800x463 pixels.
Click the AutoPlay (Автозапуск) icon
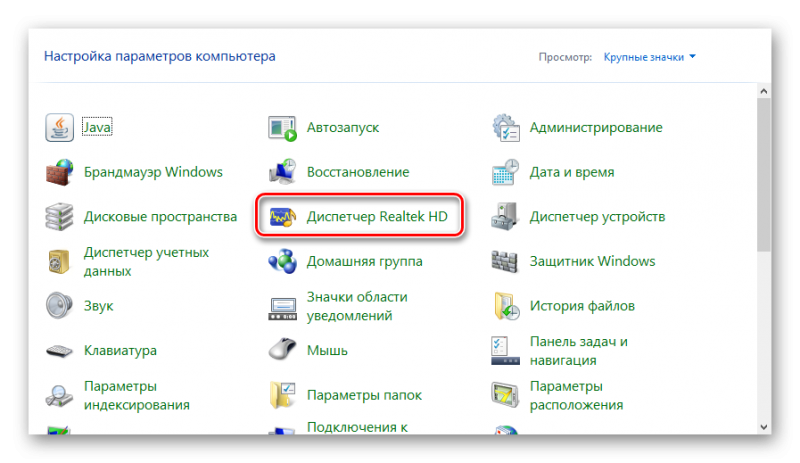tap(282, 128)
